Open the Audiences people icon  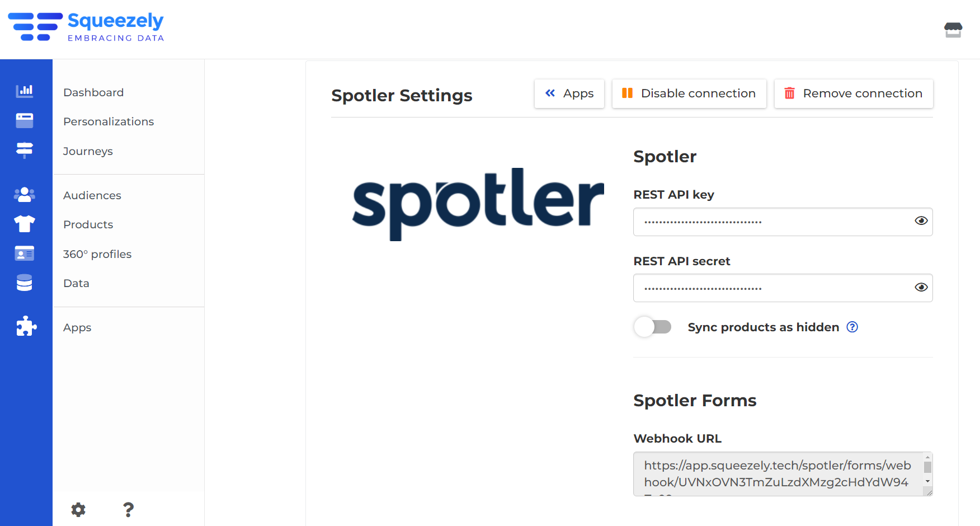tap(25, 194)
